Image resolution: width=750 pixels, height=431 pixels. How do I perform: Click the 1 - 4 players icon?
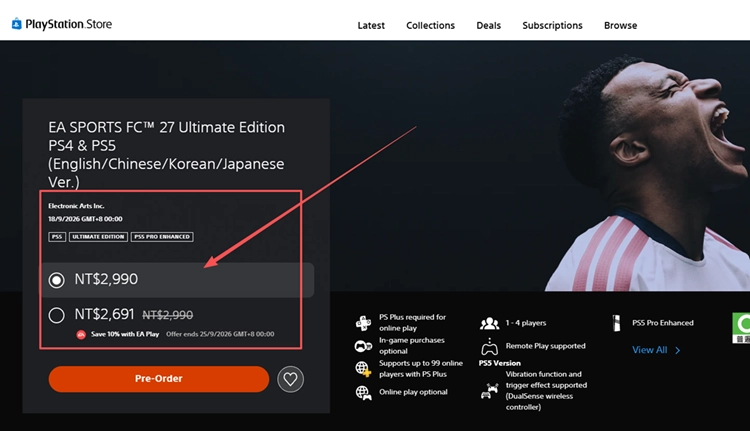point(489,324)
